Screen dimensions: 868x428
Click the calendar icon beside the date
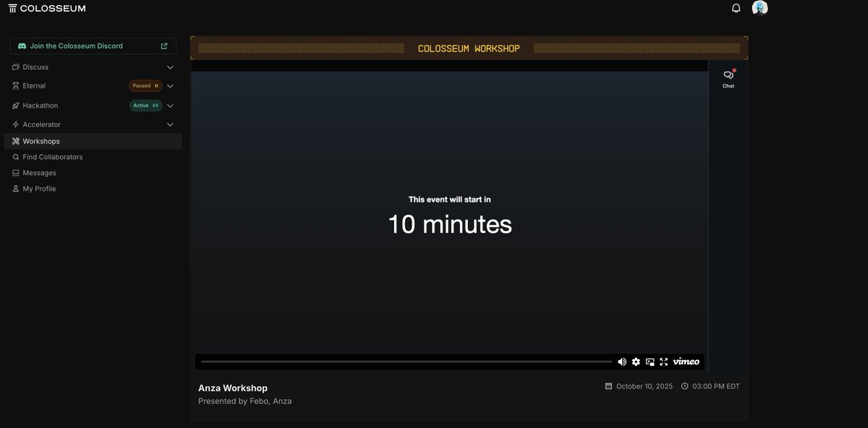pyautogui.click(x=608, y=386)
